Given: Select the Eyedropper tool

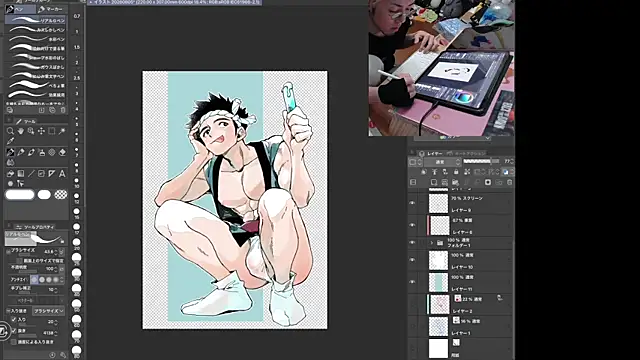Looking at the screenshot, I should [x=10, y=141].
